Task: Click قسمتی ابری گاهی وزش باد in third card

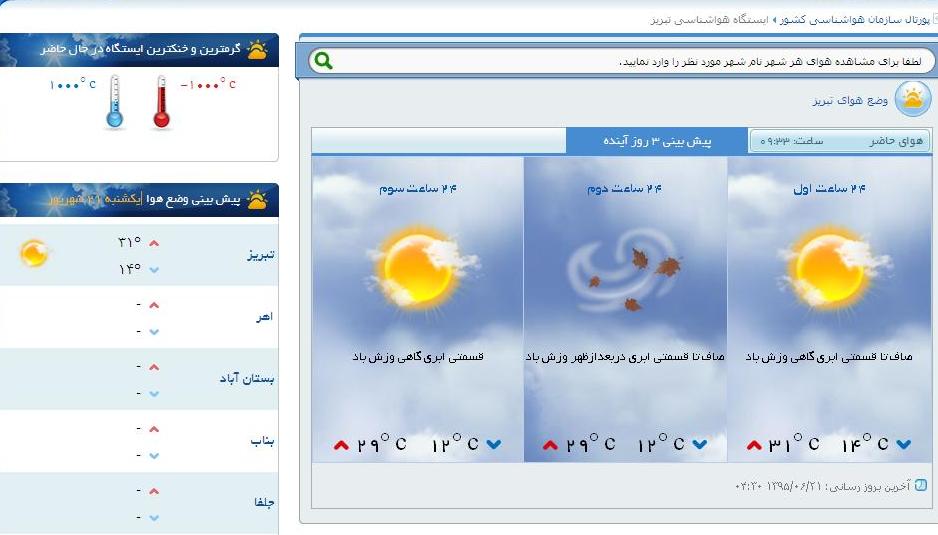Action: coord(418,357)
